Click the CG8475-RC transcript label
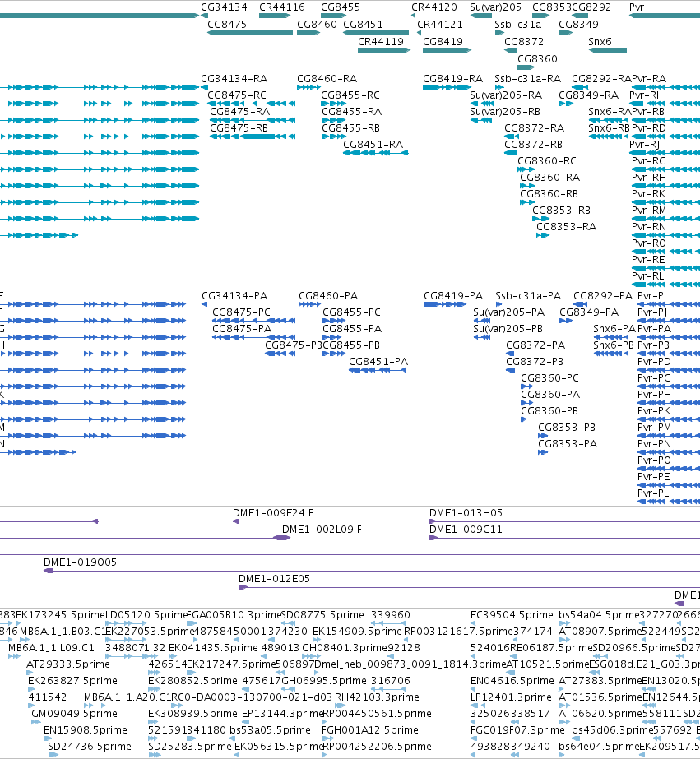 (x=237, y=95)
